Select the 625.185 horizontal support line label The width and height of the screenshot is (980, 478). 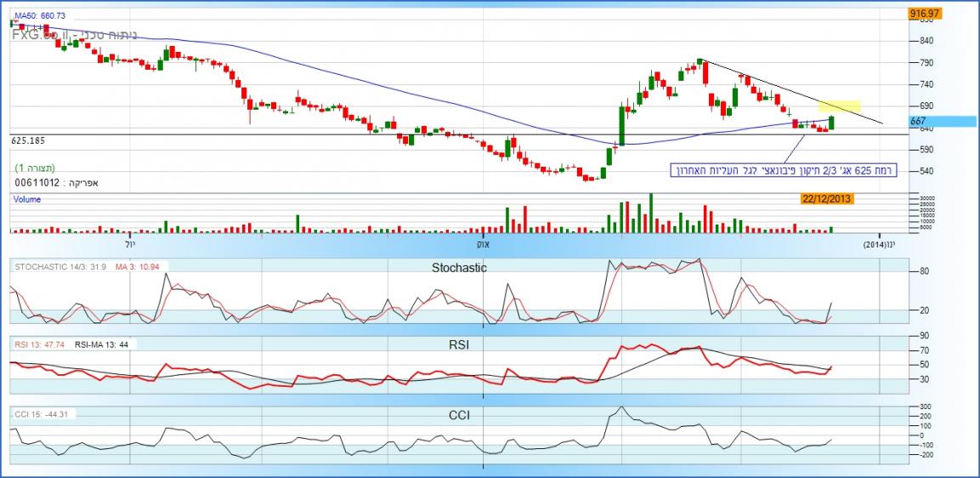click(28, 140)
